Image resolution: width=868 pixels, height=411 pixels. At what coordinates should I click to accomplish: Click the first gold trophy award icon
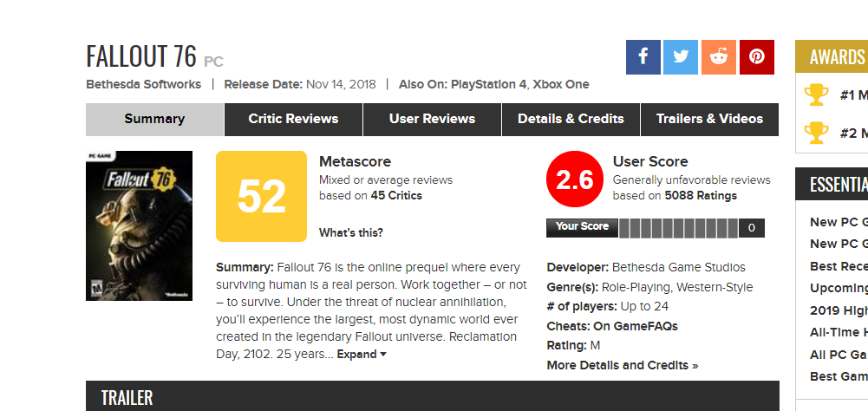click(816, 95)
